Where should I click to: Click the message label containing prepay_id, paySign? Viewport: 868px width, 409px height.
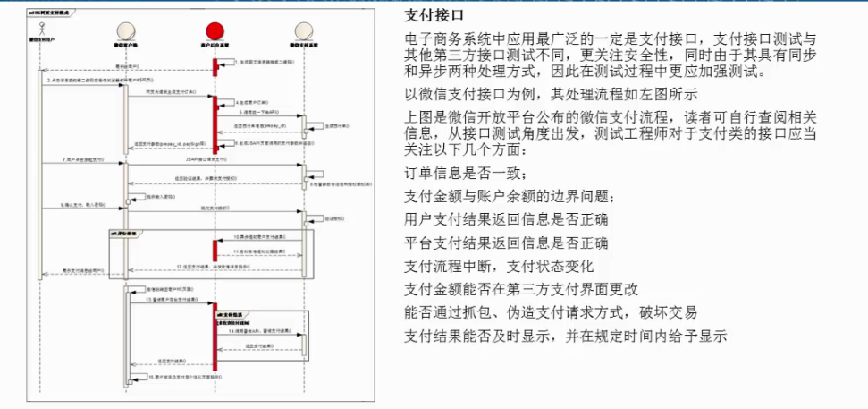click(170, 143)
